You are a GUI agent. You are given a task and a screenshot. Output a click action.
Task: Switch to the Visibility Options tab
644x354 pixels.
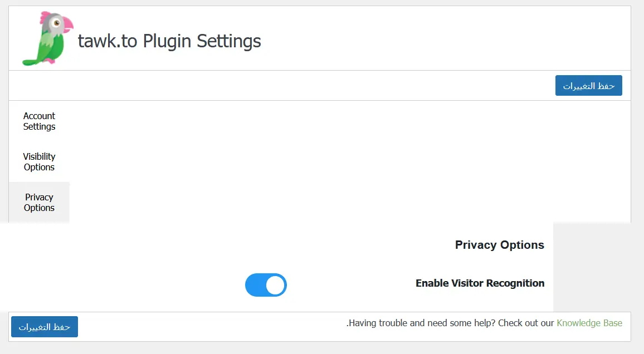[x=39, y=162]
